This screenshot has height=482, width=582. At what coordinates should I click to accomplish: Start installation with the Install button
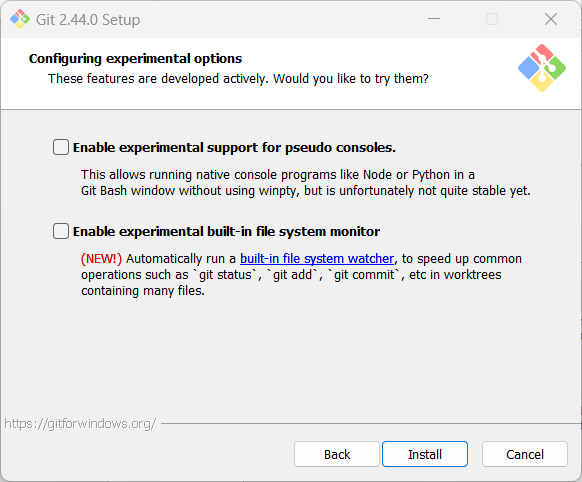[425, 454]
